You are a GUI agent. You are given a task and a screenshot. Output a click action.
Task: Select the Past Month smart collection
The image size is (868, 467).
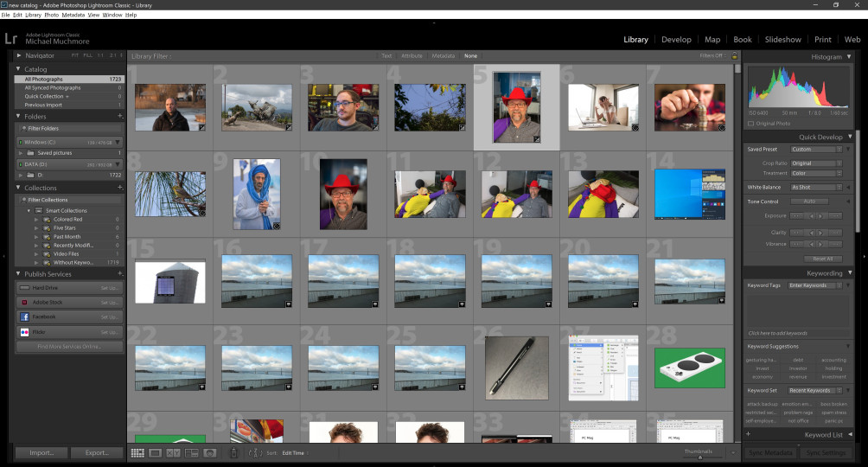coord(67,237)
